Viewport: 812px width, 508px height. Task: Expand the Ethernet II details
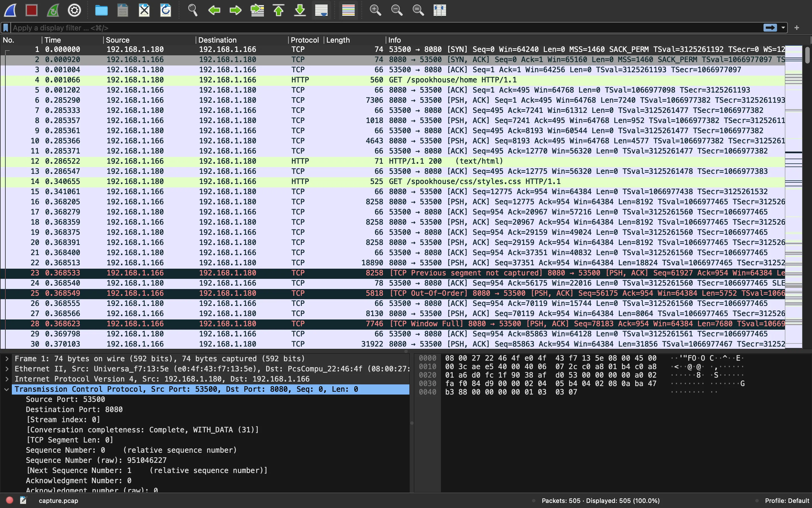pos(7,369)
